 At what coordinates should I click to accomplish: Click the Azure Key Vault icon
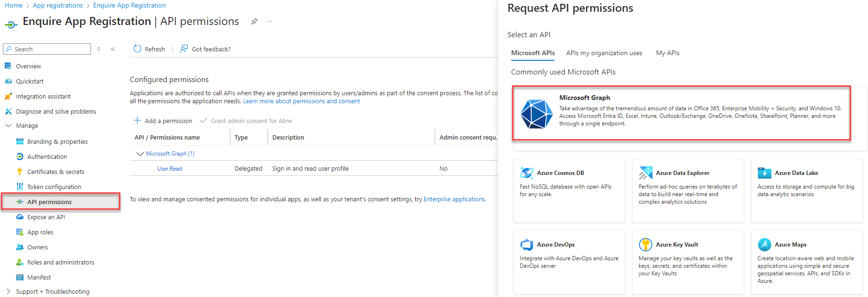645,245
